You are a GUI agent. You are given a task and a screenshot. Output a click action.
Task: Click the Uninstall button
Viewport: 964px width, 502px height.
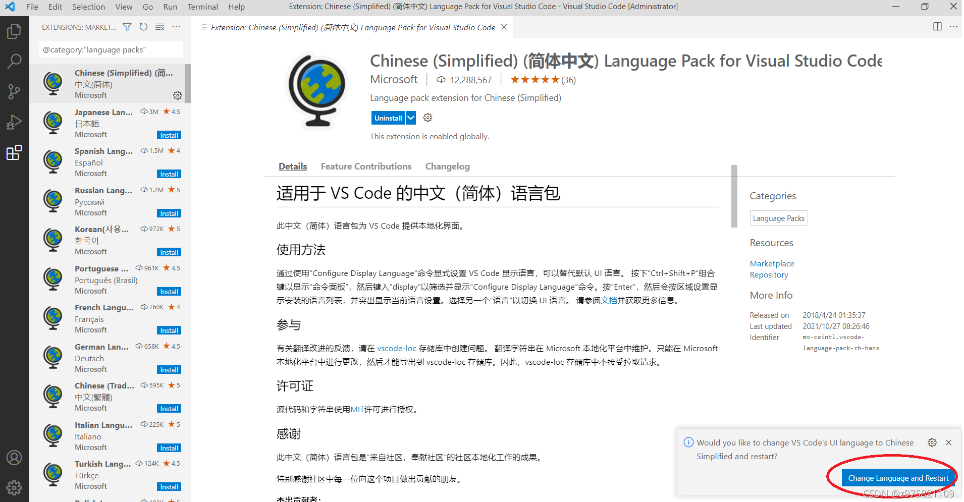tap(389, 118)
